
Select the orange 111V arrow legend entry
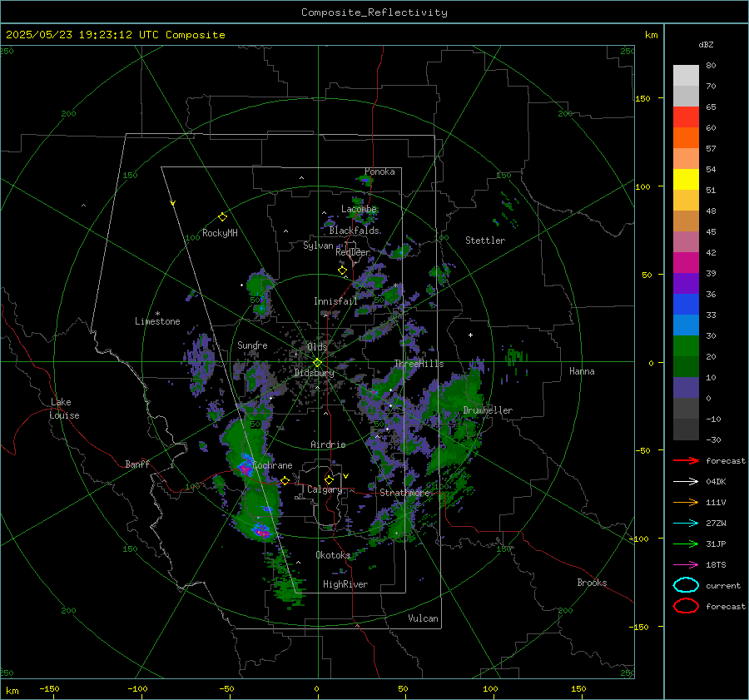coord(686,502)
